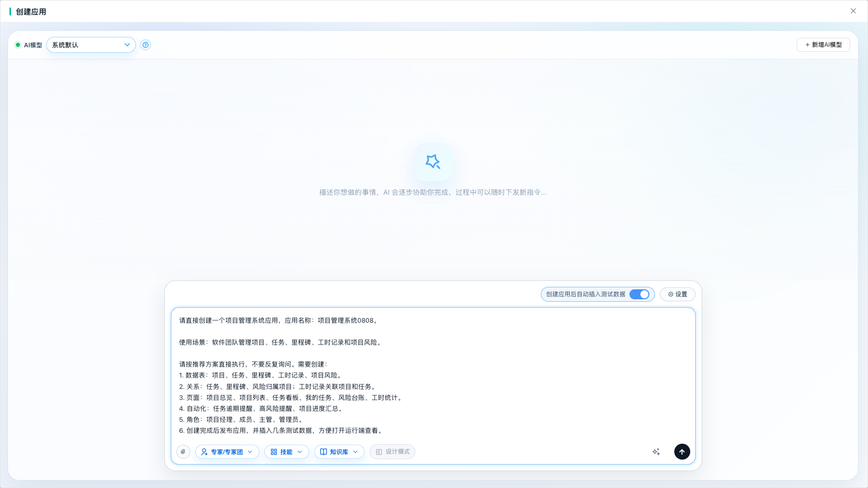The image size is (868, 488).
Task: Toggle 创建应用后自动插入测试数据 switch
Action: point(639,294)
